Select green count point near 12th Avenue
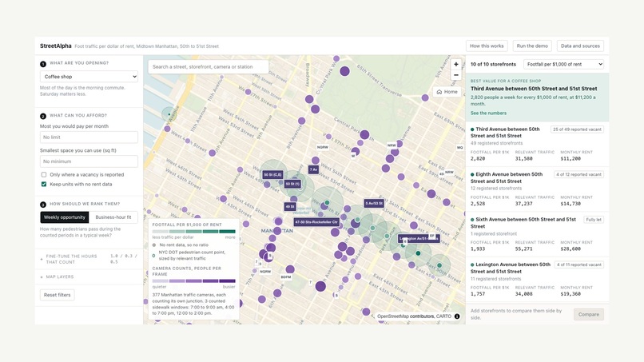Viewport: 644px width, 362px height. point(169,114)
